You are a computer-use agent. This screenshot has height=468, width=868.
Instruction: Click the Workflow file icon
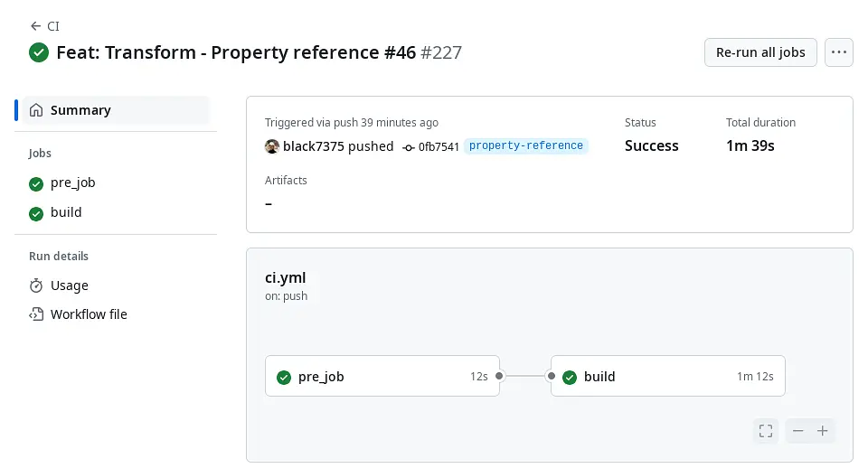point(36,314)
